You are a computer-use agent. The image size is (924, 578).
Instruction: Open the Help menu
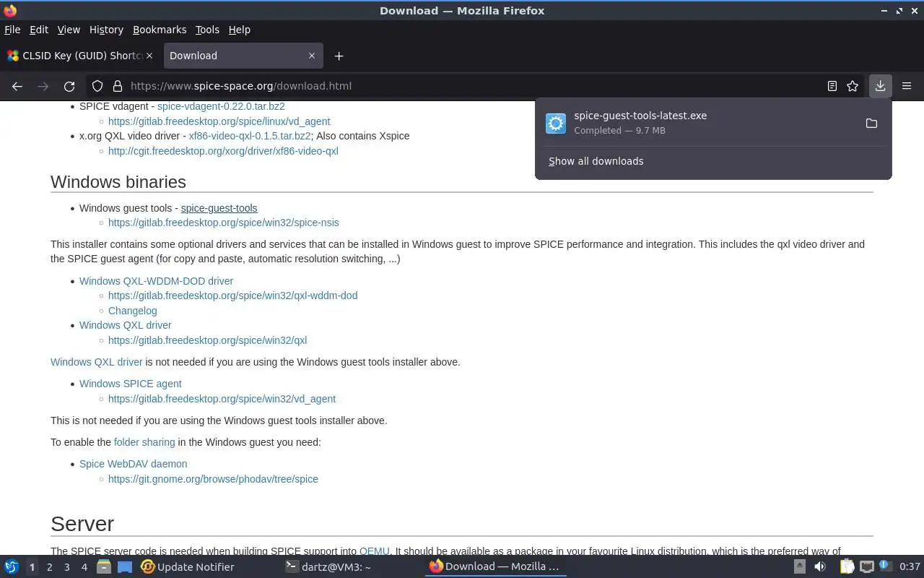[x=240, y=30]
